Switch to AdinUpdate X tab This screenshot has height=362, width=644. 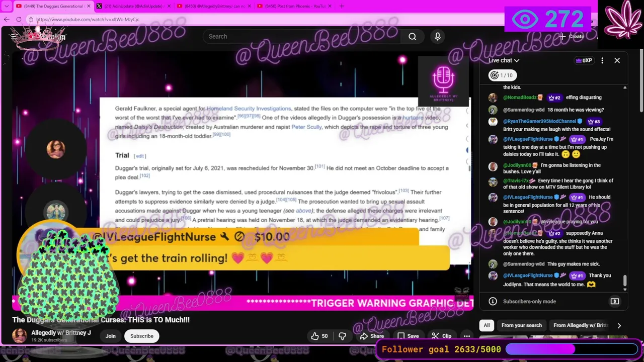133,6
